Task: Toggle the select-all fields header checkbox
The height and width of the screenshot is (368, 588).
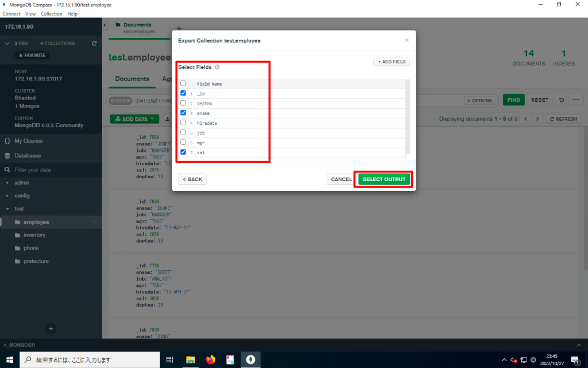Action: (183, 83)
